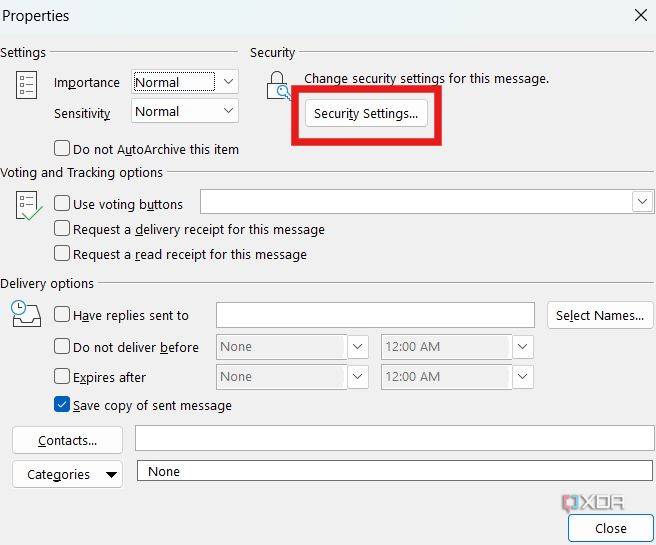Viewport: 656px width, 545px height.
Task: Click the Delivery options heading
Action: tap(47, 284)
